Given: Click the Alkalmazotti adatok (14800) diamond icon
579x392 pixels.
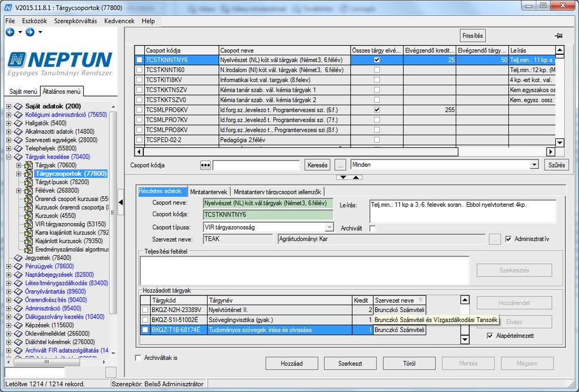Looking at the screenshot, I should [19, 132].
